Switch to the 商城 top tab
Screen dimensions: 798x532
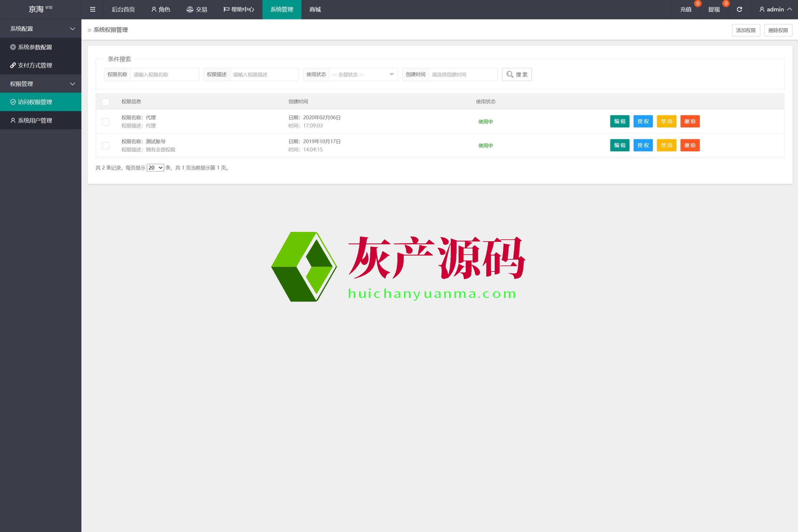[315, 9]
